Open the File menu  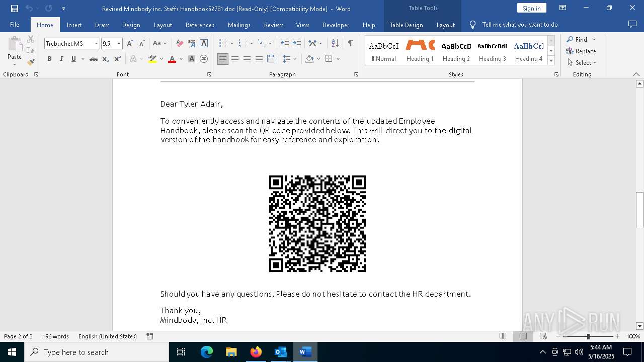tap(15, 25)
